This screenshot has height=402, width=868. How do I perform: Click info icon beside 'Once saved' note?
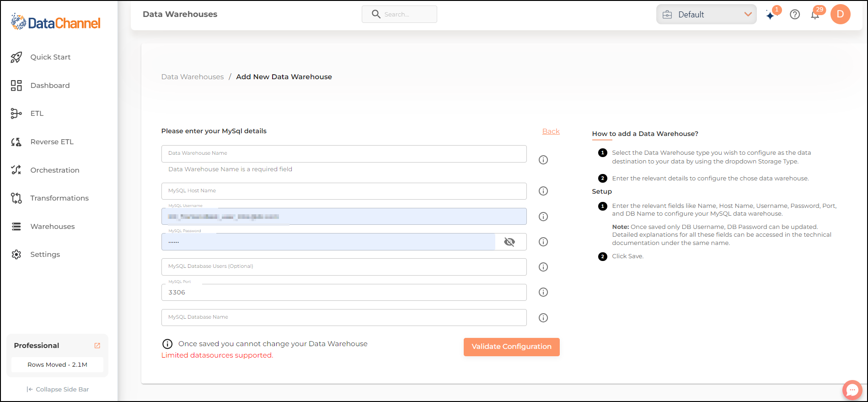coord(167,344)
